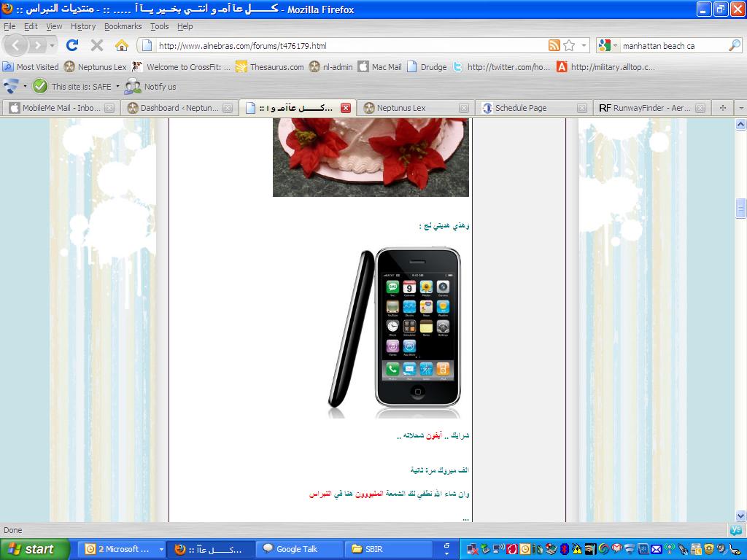Open the Tools menu
Viewport: 747px width, 560px height.
pos(160,26)
